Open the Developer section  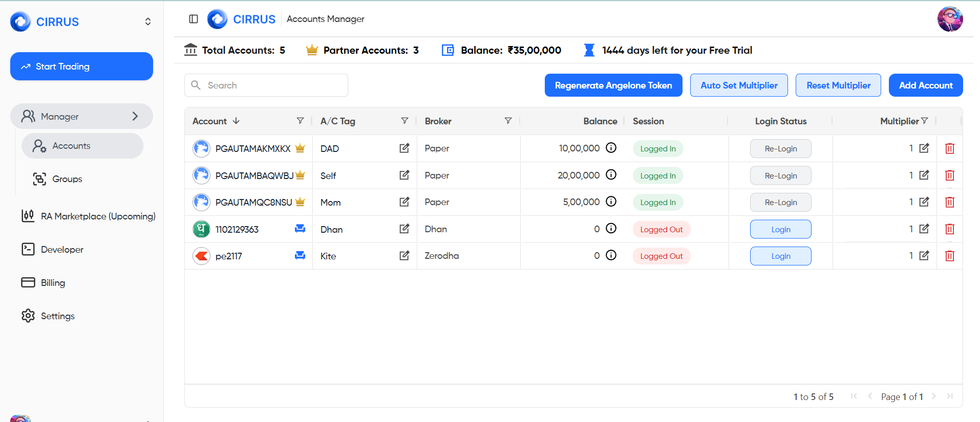pyautogui.click(x=62, y=250)
